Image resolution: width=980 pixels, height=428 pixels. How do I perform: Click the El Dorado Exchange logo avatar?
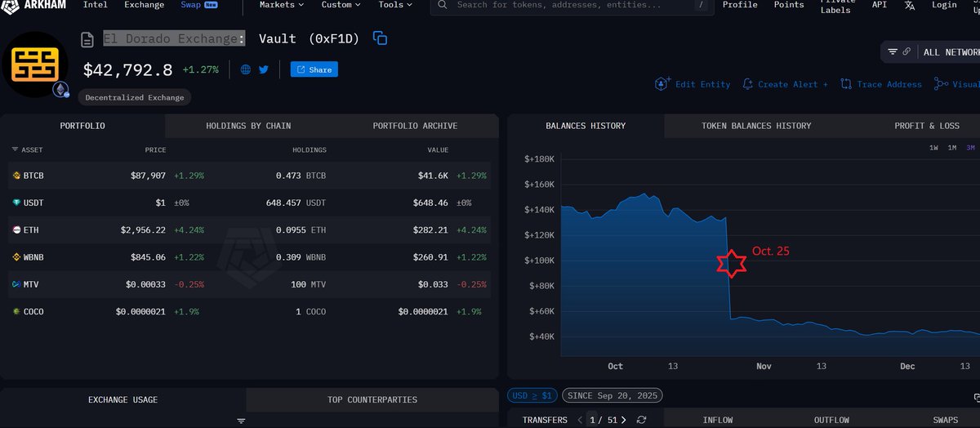(x=35, y=65)
